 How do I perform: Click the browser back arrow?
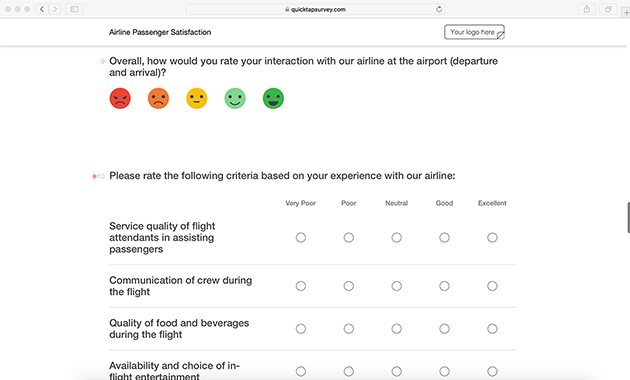tap(42, 9)
